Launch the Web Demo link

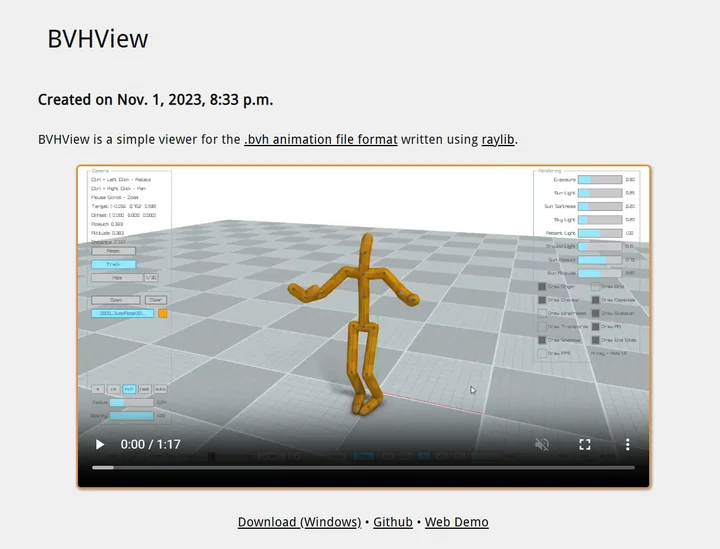pyautogui.click(x=456, y=522)
